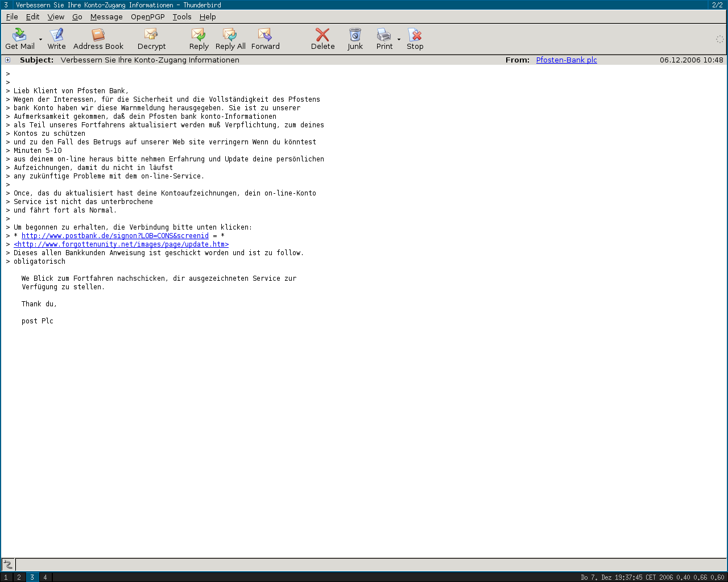Open the Print dropdown arrow
The height and width of the screenshot is (582, 728).
[x=399, y=40]
